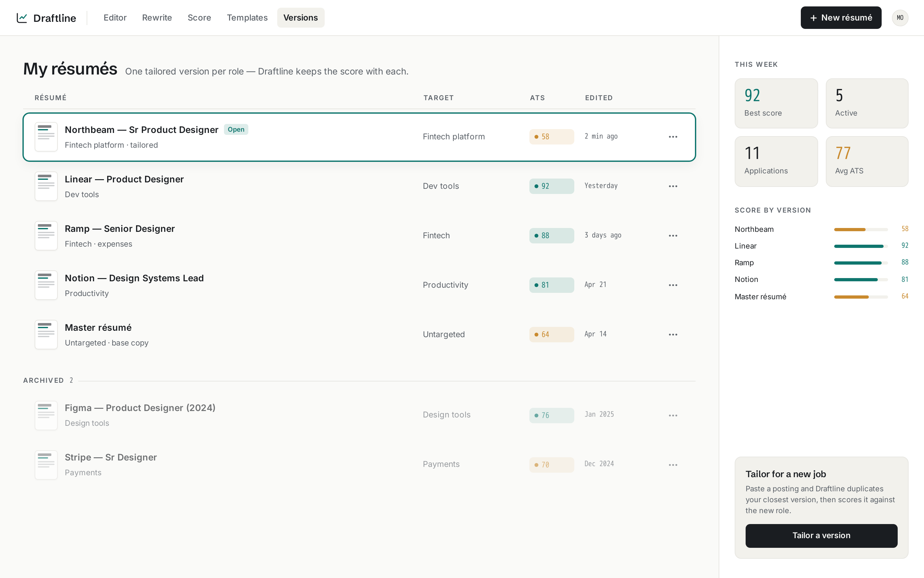
Task: Click 'Untargeted' target cell
Action: 444,335
